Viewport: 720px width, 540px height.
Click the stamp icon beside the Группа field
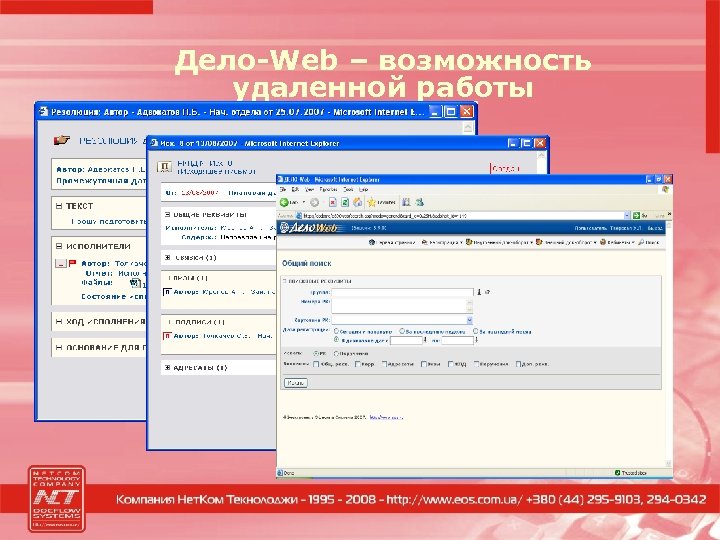point(479,292)
